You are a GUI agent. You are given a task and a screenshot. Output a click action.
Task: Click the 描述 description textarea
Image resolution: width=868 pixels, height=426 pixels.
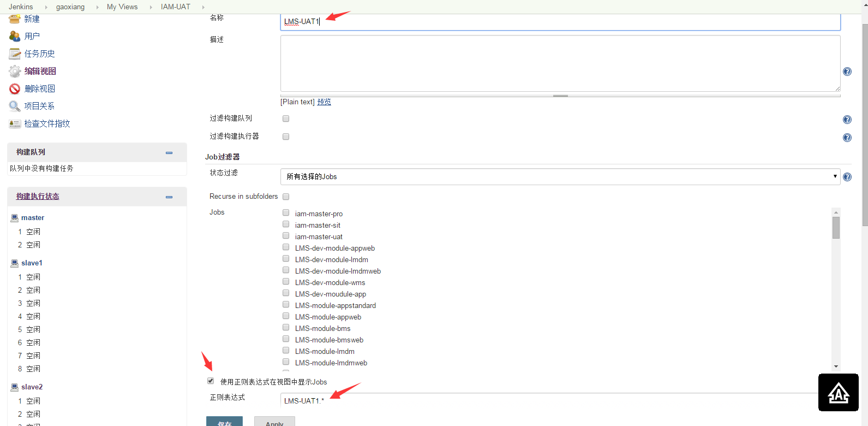[560, 63]
